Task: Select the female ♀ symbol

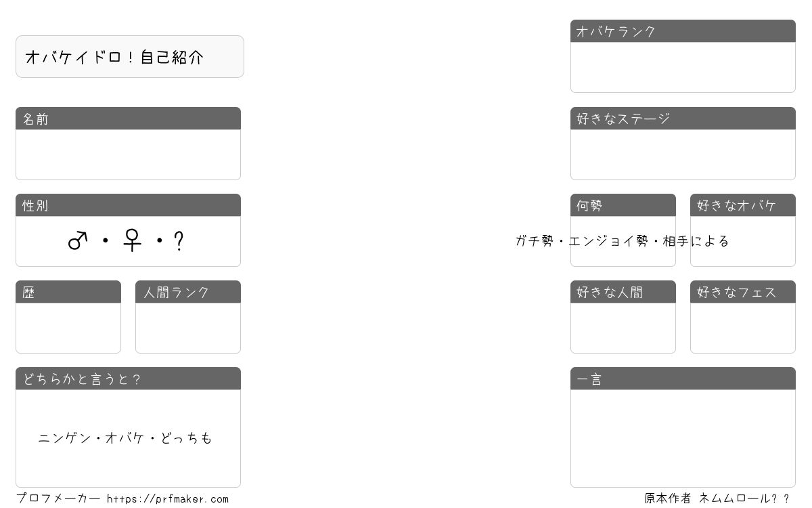Action: 132,240
